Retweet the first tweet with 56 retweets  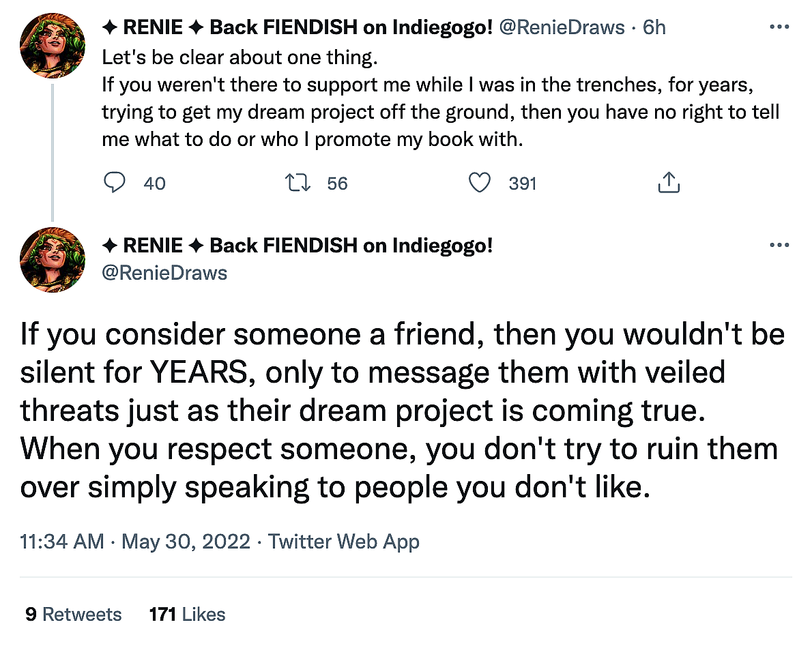298,183
